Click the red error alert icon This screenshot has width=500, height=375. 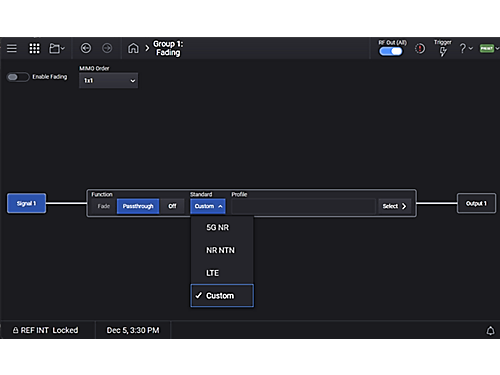pos(420,49)
